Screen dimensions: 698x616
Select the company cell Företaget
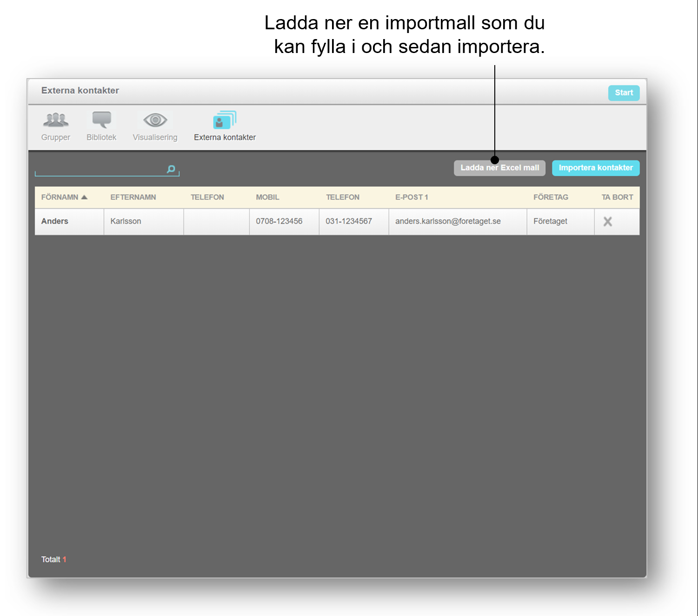pyautogui.click(x=550, y=221)
